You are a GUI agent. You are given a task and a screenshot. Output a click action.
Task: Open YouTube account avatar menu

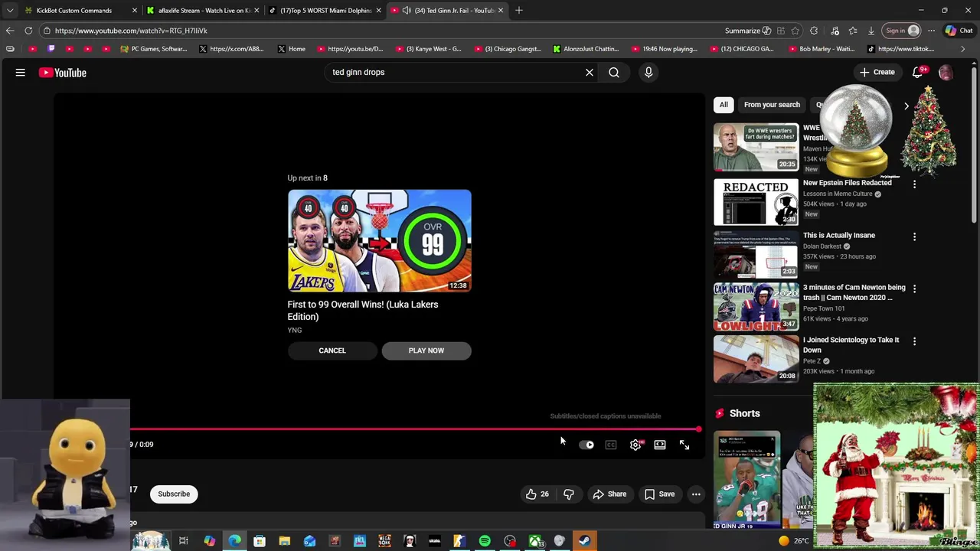tap(946, 73)
